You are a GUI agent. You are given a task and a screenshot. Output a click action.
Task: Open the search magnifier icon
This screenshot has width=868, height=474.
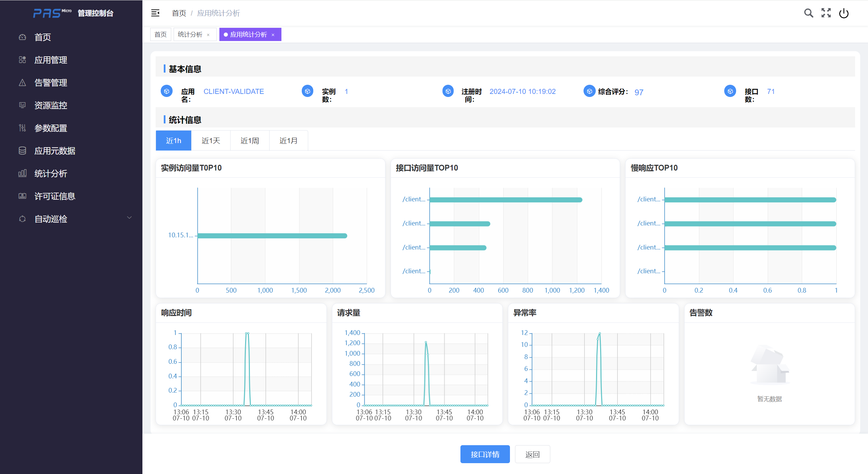(x=808, y=13)
